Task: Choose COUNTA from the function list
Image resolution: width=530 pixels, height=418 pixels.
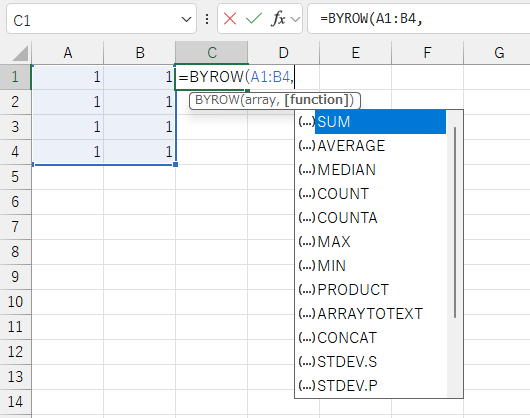Action: [371, 218]
